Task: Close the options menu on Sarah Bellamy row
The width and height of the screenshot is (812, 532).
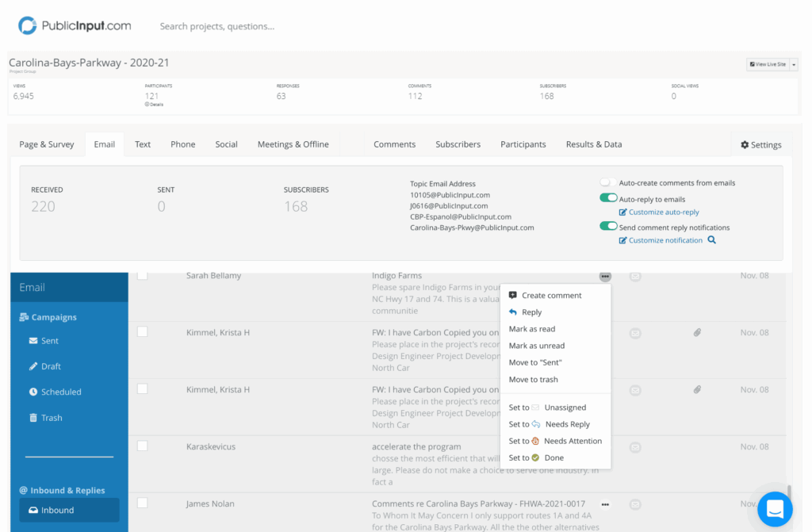Action: (x=605, y=276)
